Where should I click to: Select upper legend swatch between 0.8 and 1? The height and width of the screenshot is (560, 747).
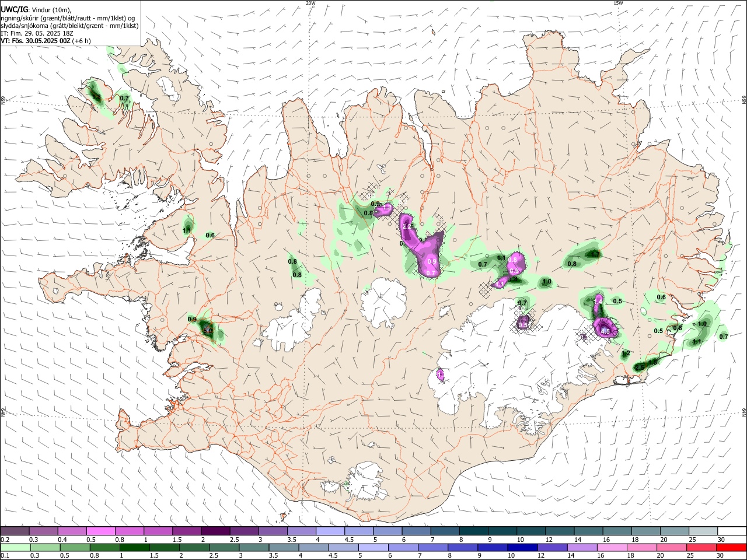(x=129, y=531)
